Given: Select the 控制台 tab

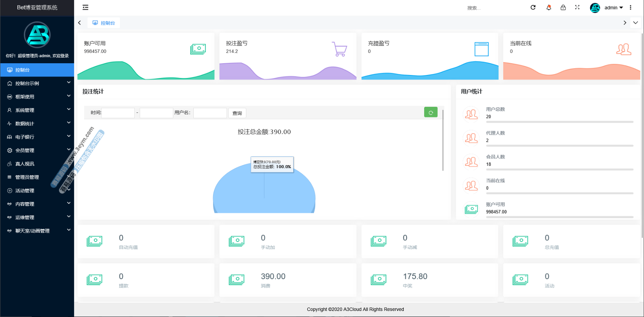Looking at the screenshot, I should tap(104, 23).
